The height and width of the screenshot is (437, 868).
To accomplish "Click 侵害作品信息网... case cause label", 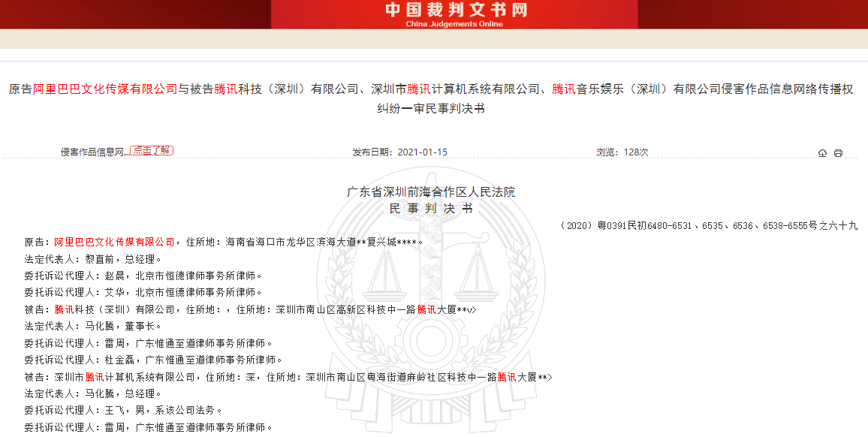I will coord(95,152).
